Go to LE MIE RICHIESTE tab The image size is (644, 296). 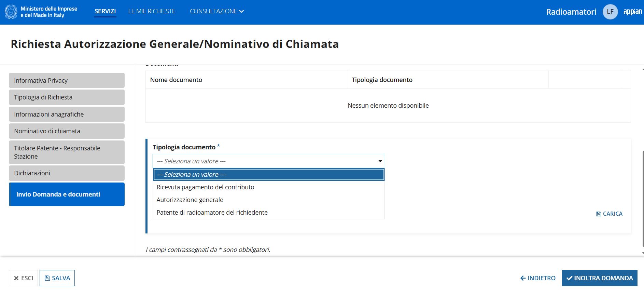tap(152, 11)
